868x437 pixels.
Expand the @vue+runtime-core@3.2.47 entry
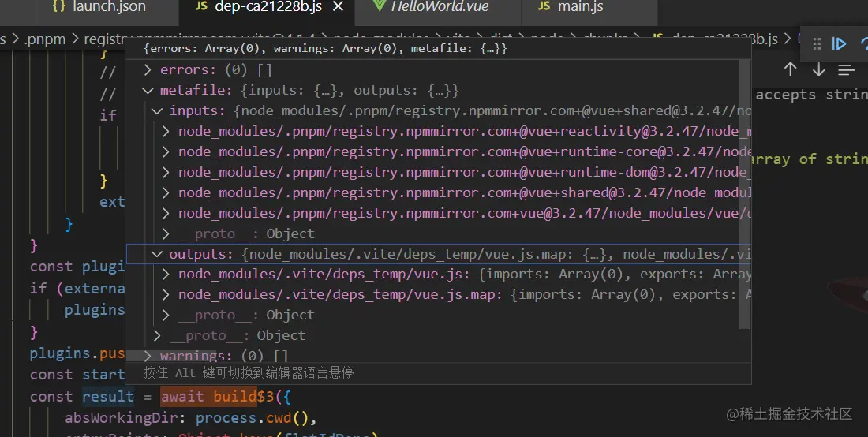166,151
